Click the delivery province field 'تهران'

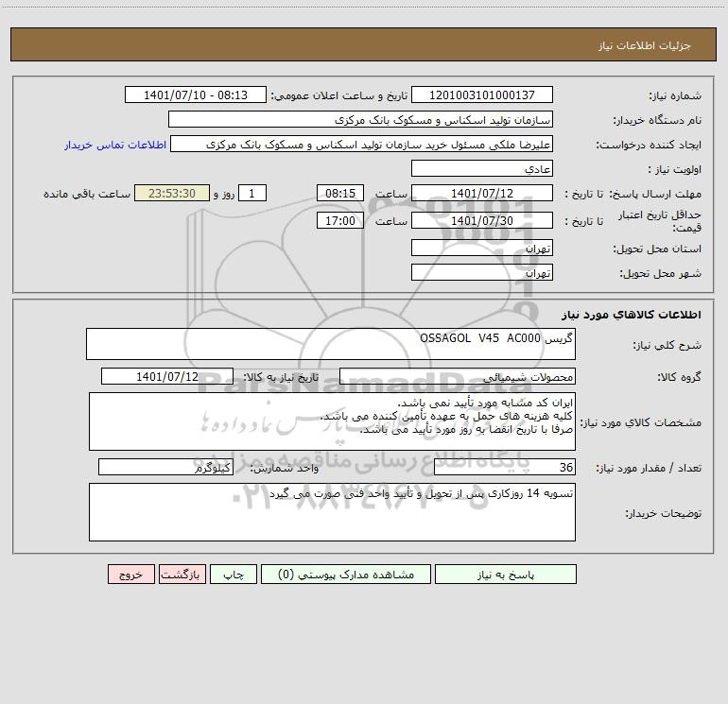pyautogui.click(x=482, y=248)
